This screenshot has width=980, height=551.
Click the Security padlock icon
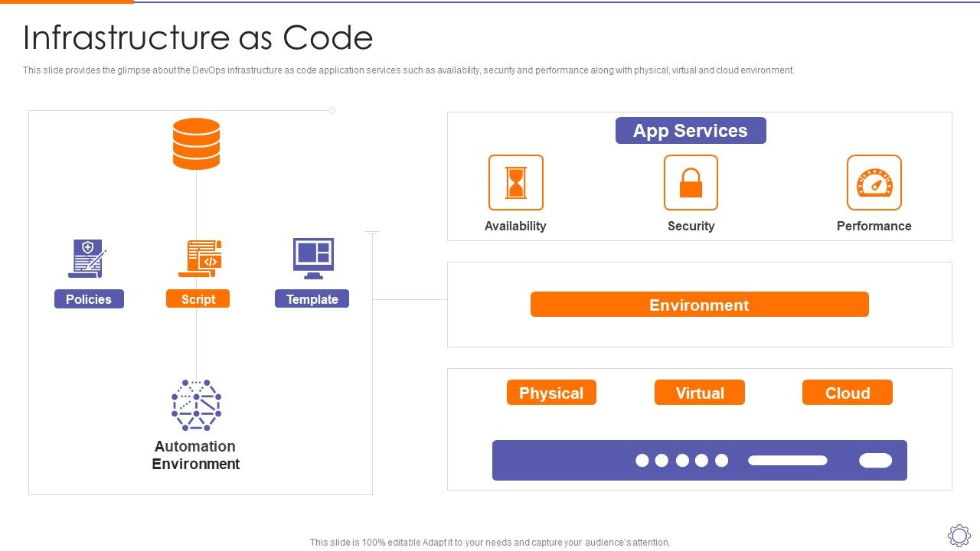(x=691, y=183)
